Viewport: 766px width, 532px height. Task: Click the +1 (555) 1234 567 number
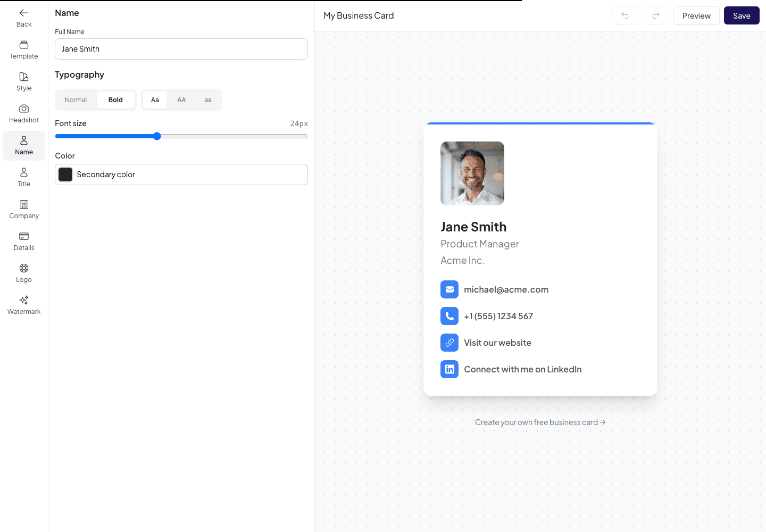click(498, 316)
